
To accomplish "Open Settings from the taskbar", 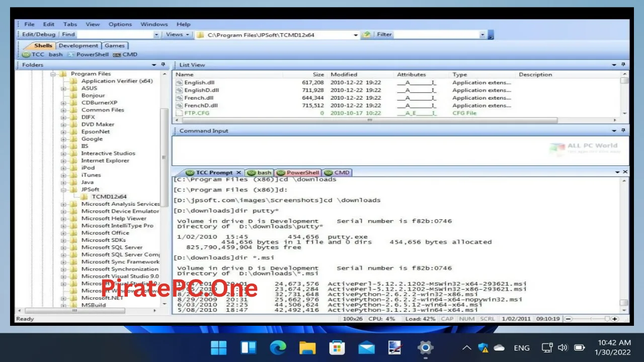I will pos(425,347).
